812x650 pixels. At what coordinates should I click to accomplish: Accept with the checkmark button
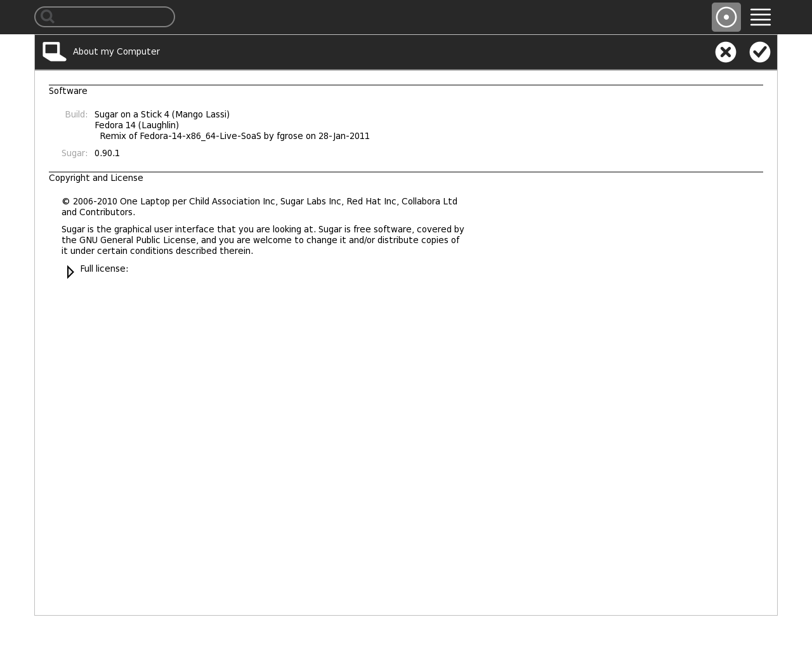point(759,52)
